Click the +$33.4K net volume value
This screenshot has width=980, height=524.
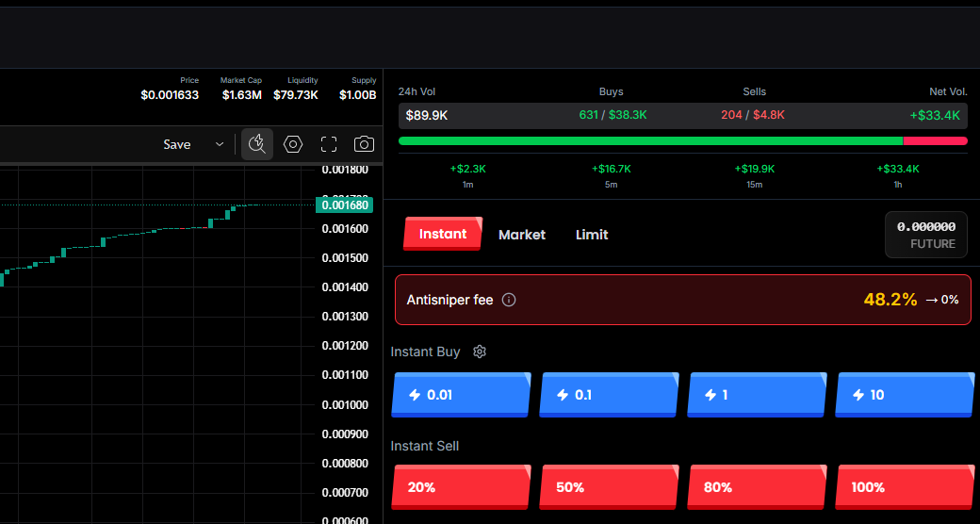pos(935,115)
